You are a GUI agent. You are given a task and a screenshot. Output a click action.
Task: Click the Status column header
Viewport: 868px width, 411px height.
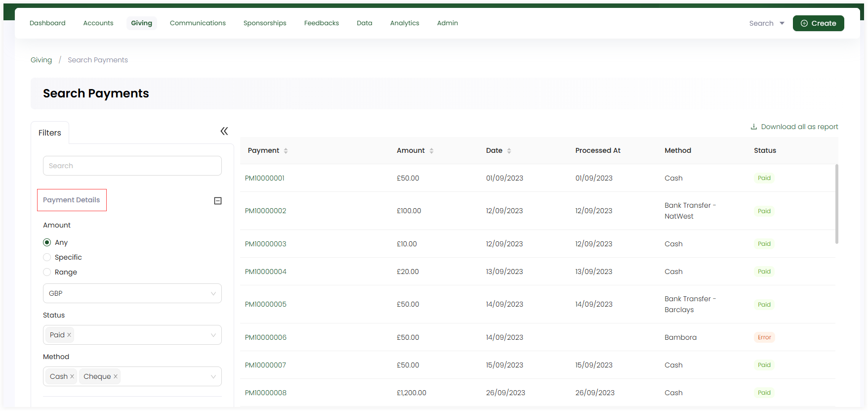(765, 150)
